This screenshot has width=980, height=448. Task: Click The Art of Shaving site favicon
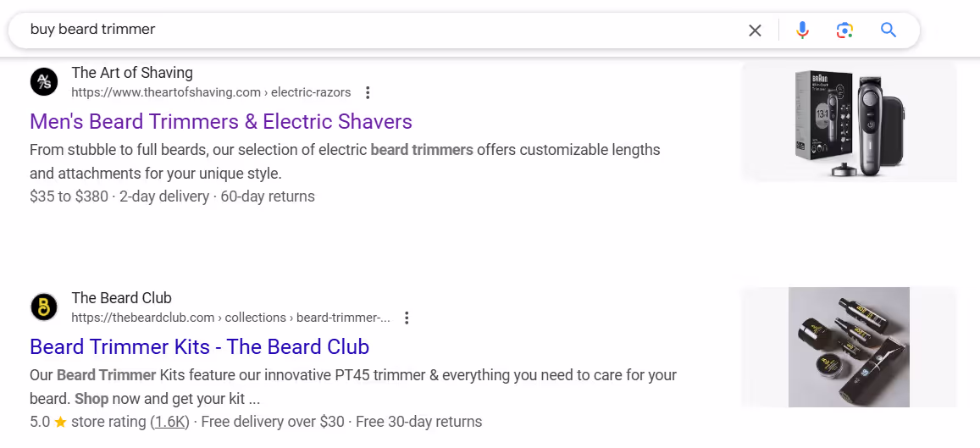[44, 82]
